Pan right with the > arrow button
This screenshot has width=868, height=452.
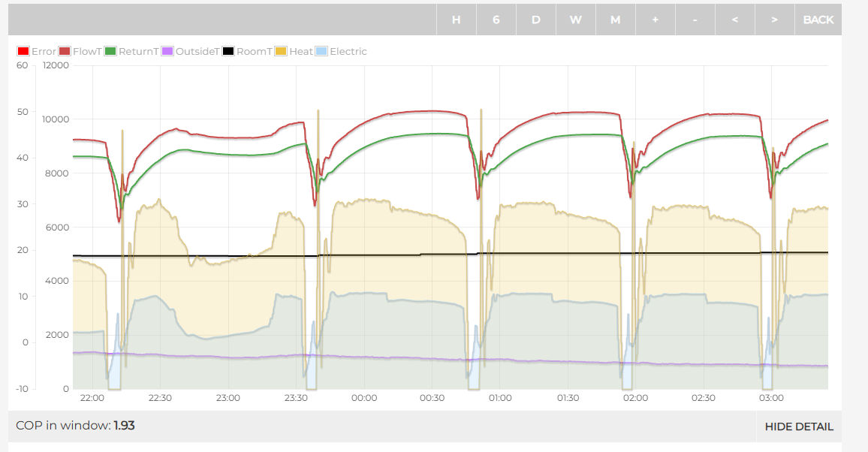click(774, 20)
